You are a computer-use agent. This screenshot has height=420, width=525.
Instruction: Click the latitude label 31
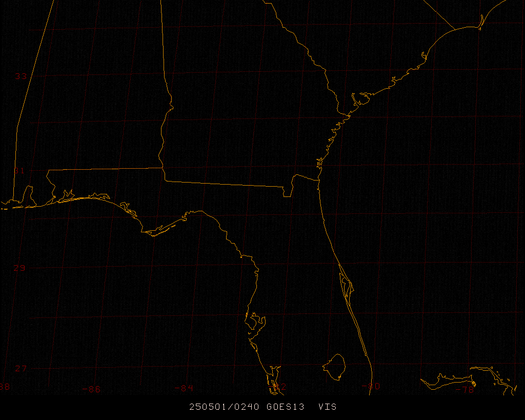[x=19, y=171]
